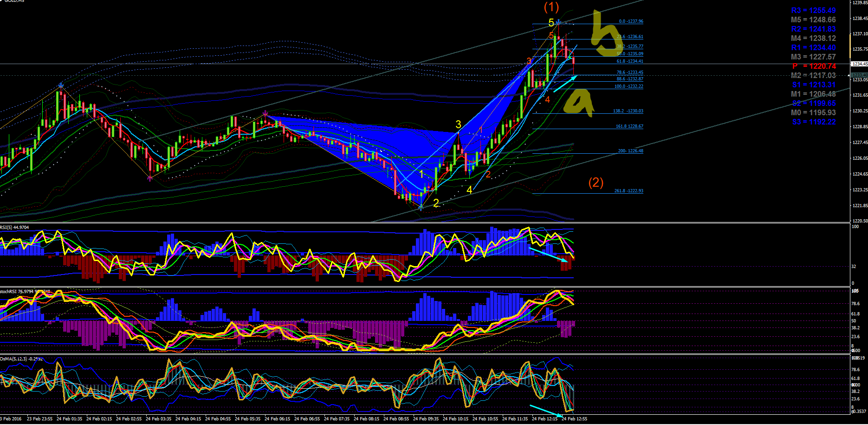Select the 24 Feb 04:55 time label

[218, 419]
